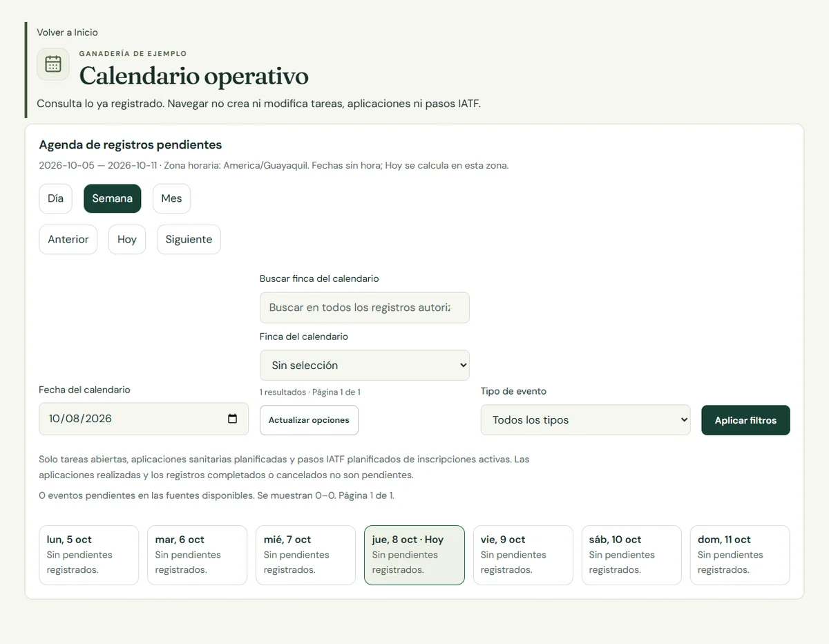
Task: Go to the Anterior period
Action: [x=68, y=239]
